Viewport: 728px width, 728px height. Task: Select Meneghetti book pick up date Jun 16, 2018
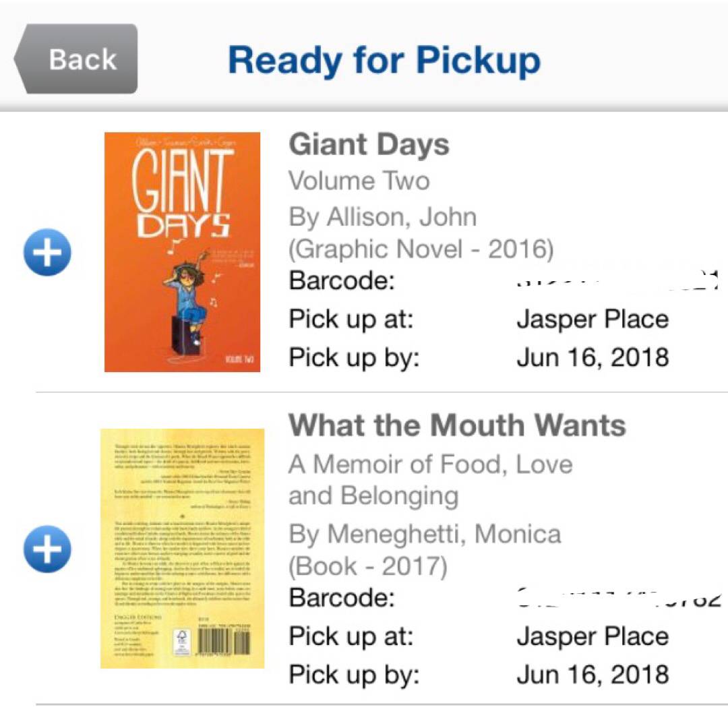coord(593,674)
